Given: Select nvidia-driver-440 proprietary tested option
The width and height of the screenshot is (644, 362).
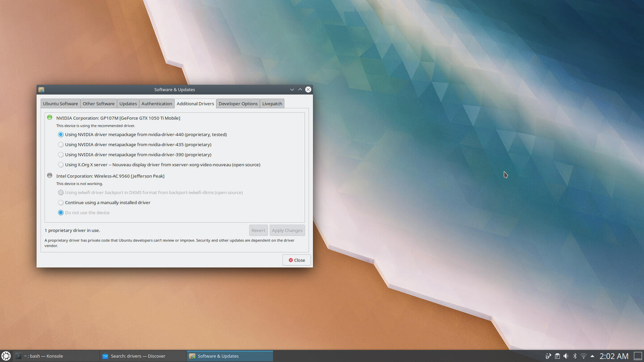Looking at the screenshot, I should point(142,135).
